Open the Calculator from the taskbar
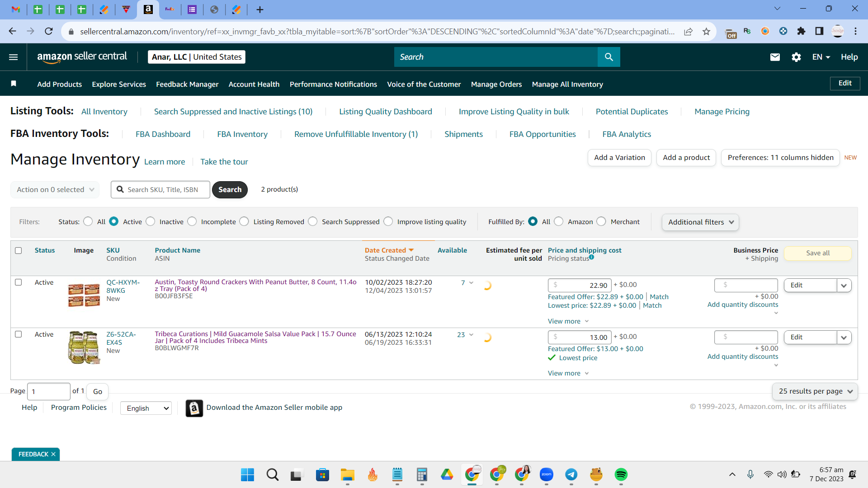The width and height of the screenshot is (868, 488). pos(422,474)
